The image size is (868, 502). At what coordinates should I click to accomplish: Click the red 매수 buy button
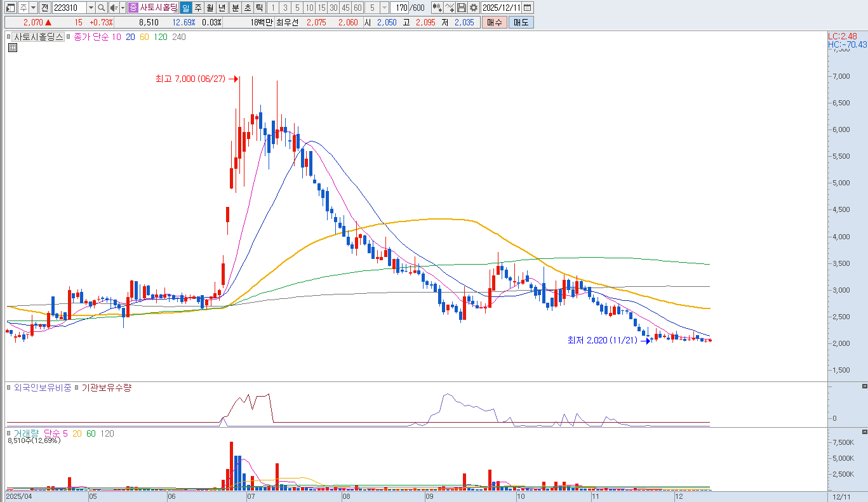point(494,22)
